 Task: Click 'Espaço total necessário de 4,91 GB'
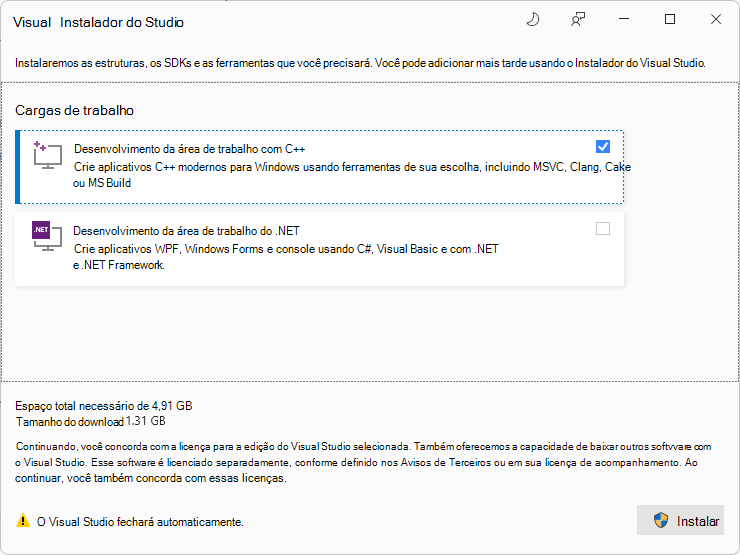[104, 406]
